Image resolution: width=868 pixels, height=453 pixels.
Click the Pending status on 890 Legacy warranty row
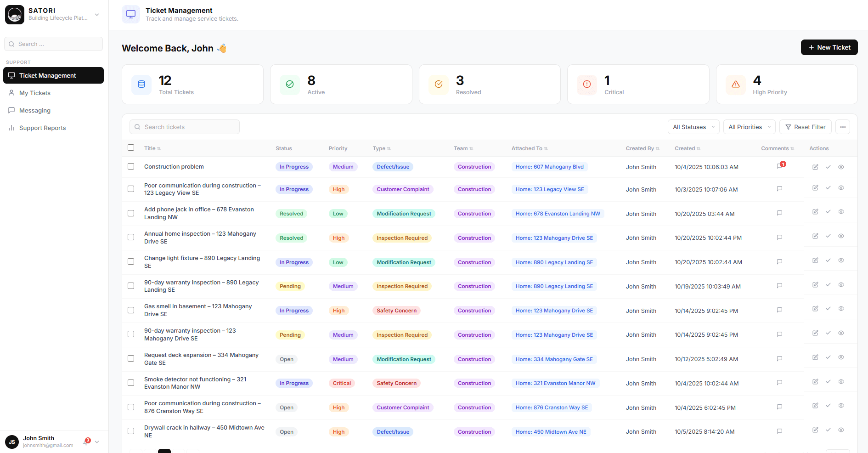pyautogui.click(x=290, y=286)
